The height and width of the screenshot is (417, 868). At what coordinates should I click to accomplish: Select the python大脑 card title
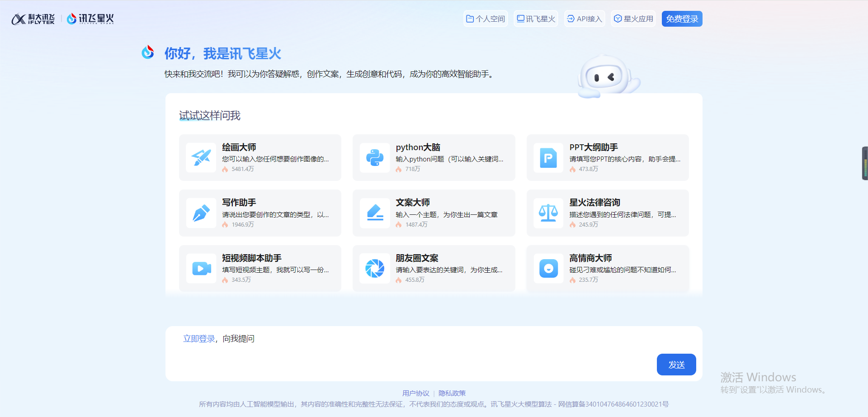418,147
